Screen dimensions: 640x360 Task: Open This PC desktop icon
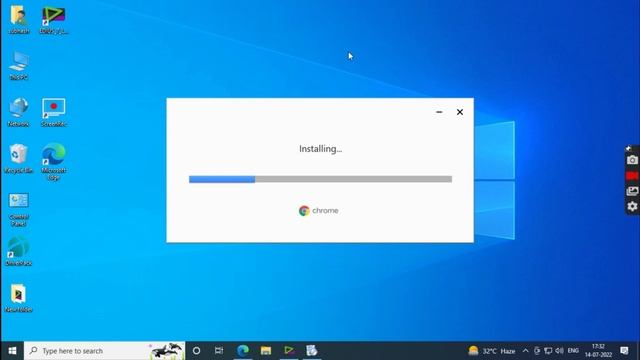point(19,65)
